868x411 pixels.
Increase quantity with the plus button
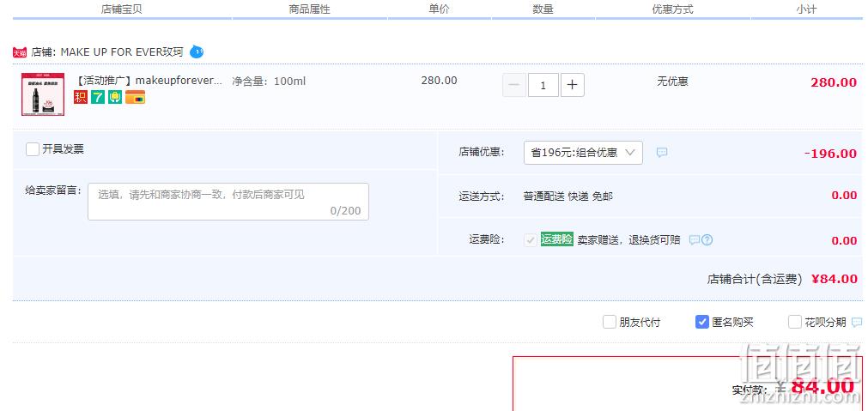[573, 85]
